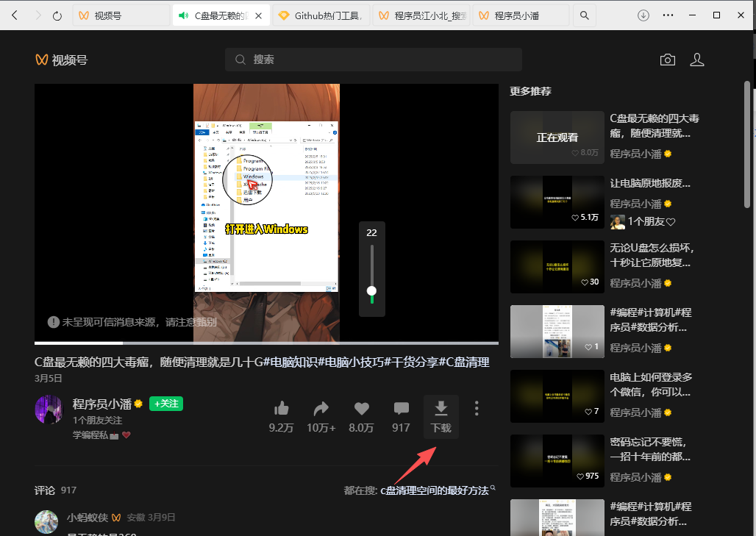Click the thumbs-up like icon
This screenshot has width=756, height=536.
(280, 409)
